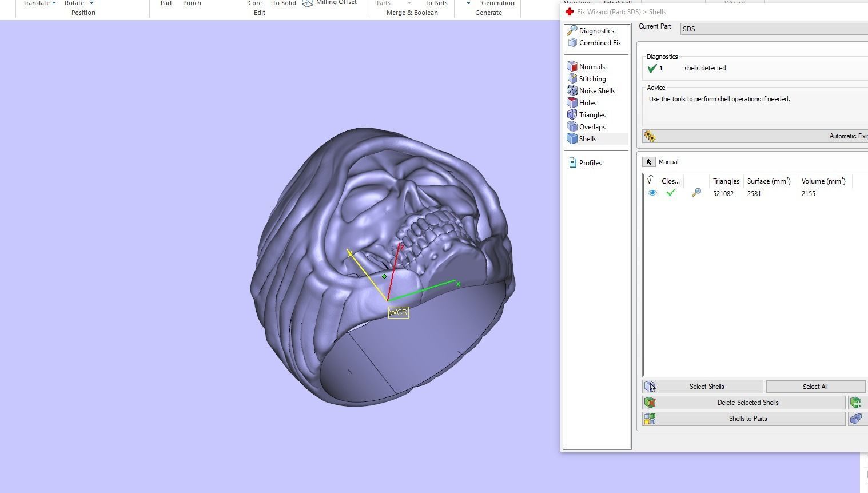Click the WCS label in the viewport
The height and width of the screenshot is (493, 868).
pyautogui.click(x=398, y=312)
